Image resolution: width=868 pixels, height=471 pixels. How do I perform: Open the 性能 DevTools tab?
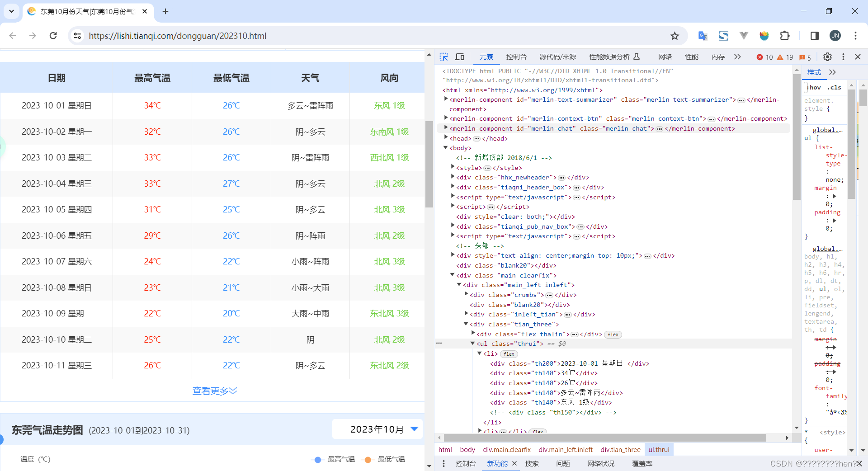[x=692, y=57]
